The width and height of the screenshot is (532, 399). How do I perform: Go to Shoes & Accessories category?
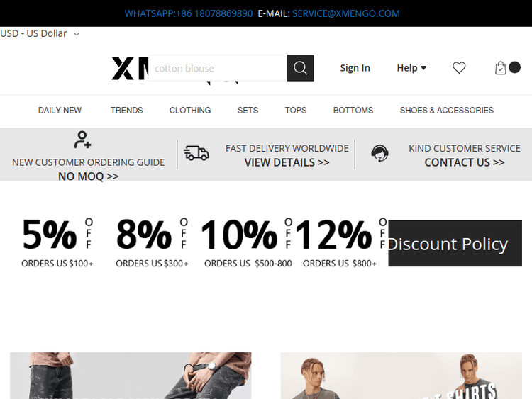(446, 111)
